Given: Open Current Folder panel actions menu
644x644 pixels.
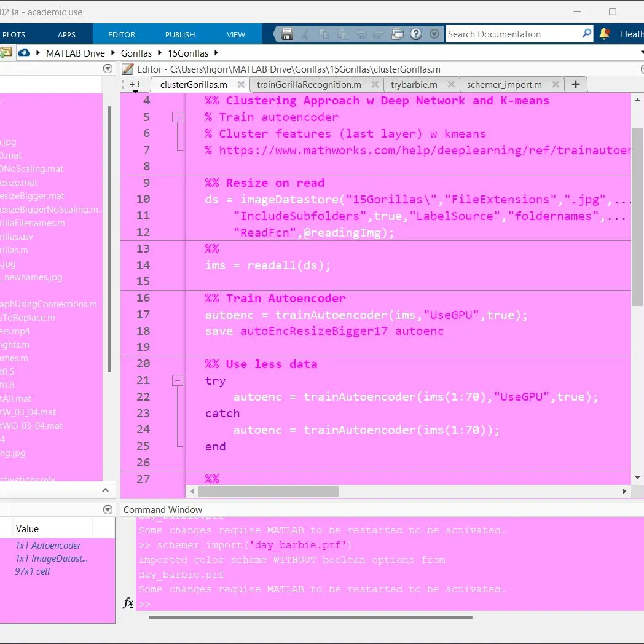Looking at the screenshot, I should coord(108,69).
